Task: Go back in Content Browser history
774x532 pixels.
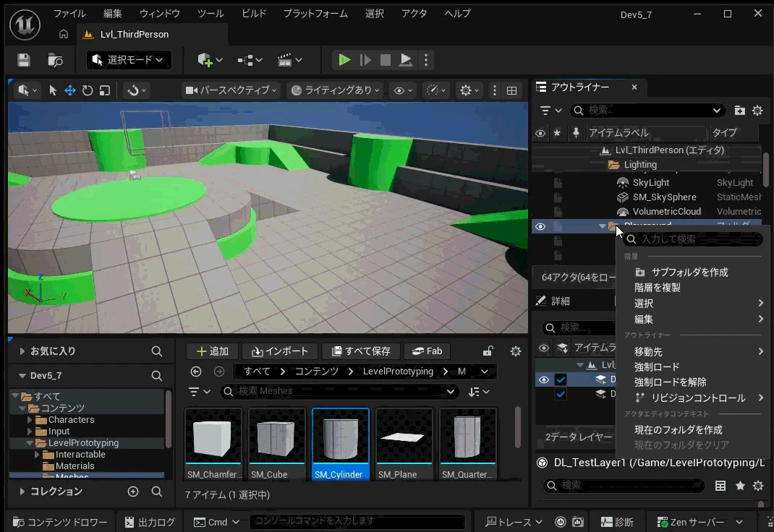Action: (196, 372)
